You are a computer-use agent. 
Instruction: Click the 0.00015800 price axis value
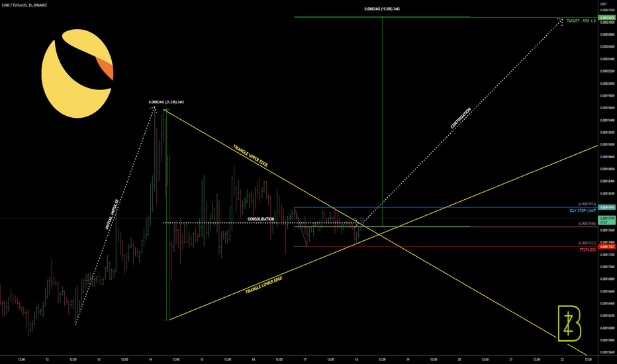pyautogui.click(x=608, y=340)
